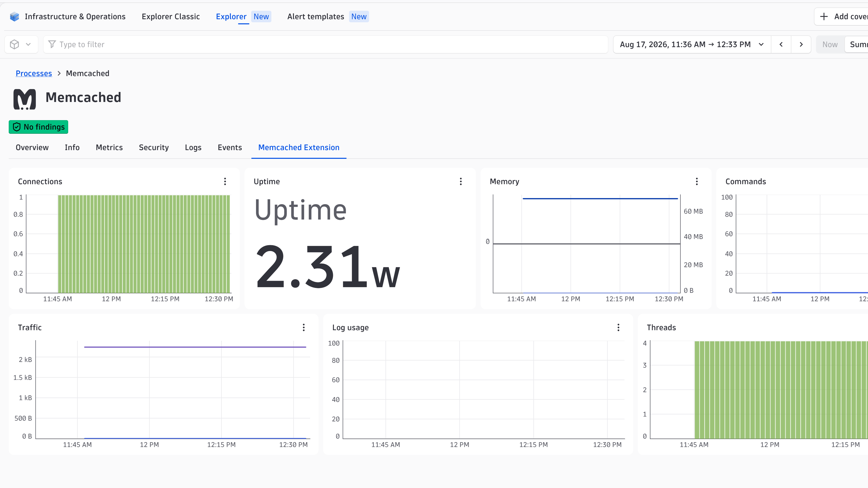The image size is (868, 488).
Task: Click the plus icon on Add cover
Action: click(824, 16)
